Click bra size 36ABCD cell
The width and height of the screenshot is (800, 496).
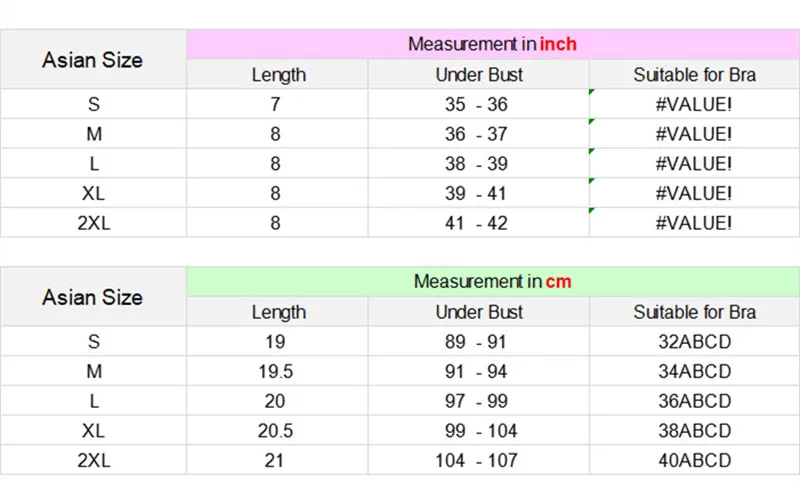coord(694,401)
